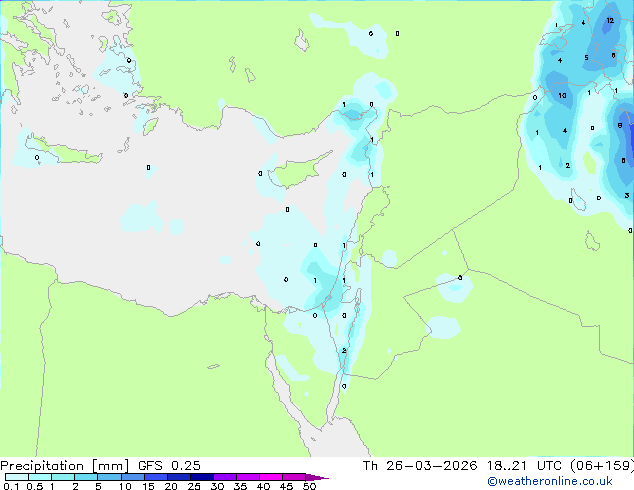Click the legend label "0.5"
This screenshot has width=634, height=490.
(35, 486)
